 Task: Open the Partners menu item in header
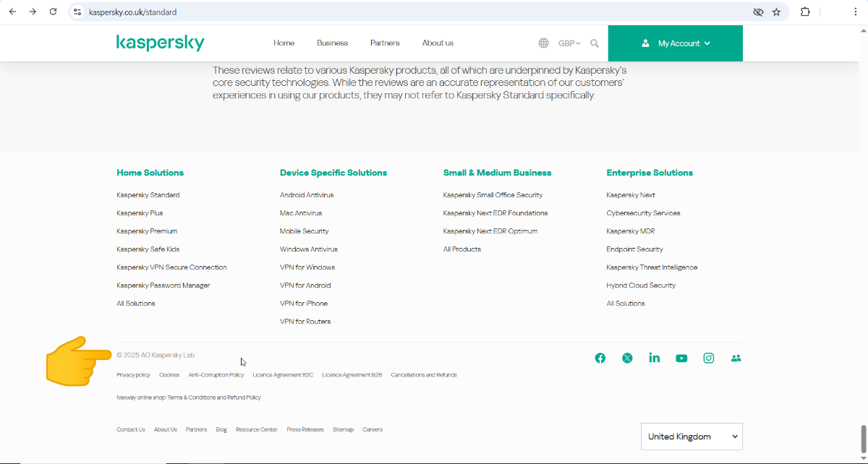385,43
